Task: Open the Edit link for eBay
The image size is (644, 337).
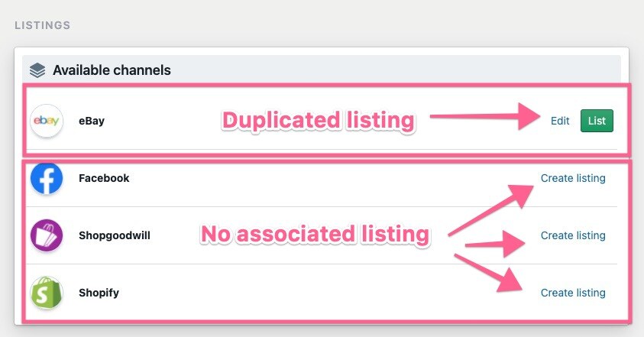Action: (560, 121)
